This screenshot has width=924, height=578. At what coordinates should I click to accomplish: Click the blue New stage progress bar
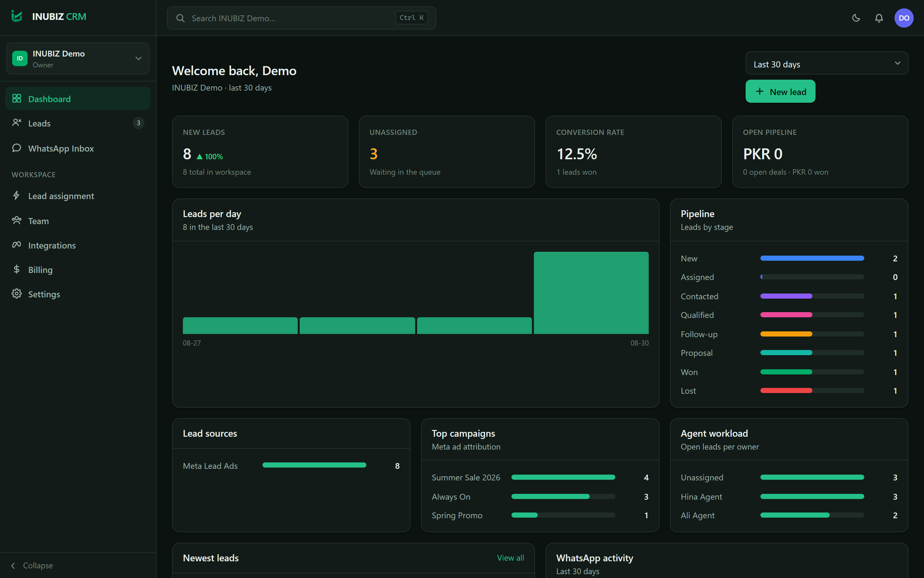[x=812, y=258]
